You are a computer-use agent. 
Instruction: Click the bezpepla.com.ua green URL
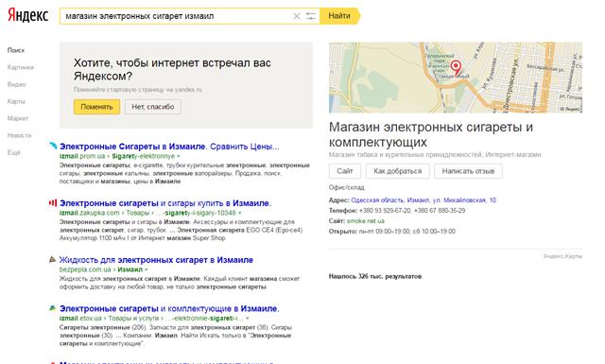[85, 269]
